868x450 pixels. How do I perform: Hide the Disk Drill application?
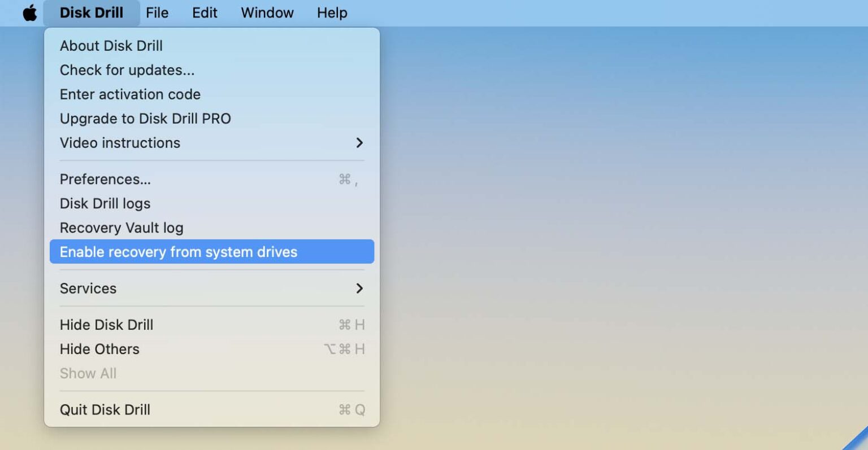click(x=107, y=325)
